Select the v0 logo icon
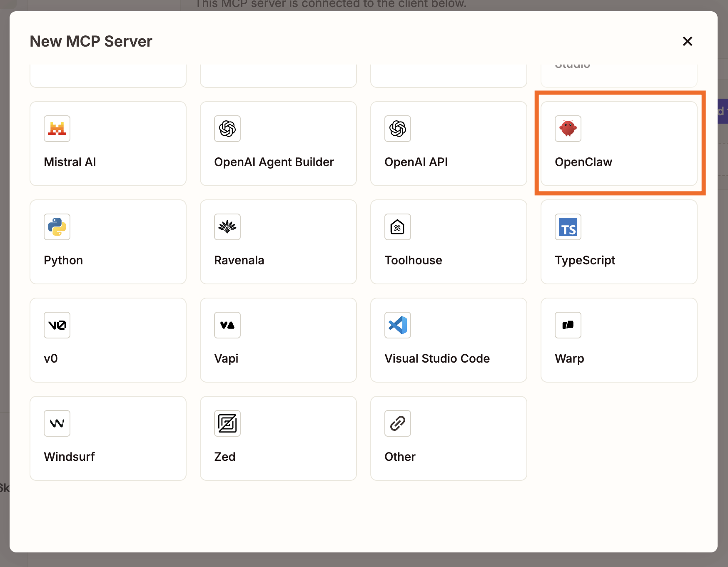This screenshot has height=567, width=728. [x=57, y=325]
